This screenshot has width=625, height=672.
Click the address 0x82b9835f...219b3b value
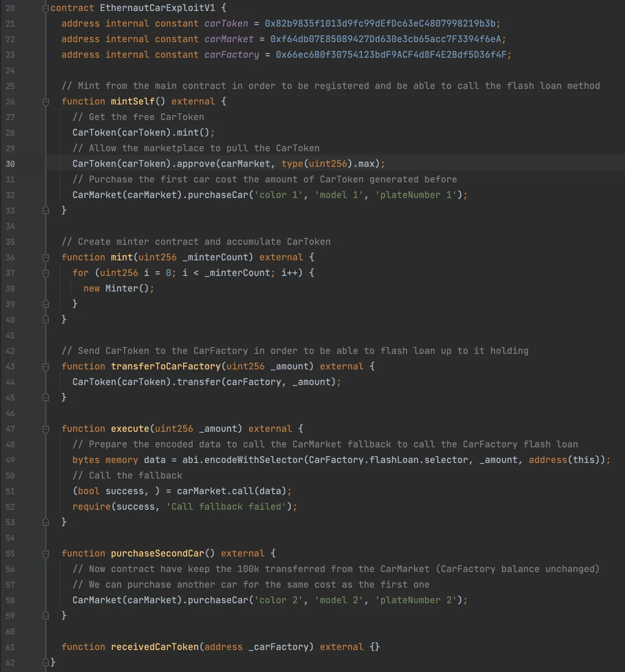(380, 23)
